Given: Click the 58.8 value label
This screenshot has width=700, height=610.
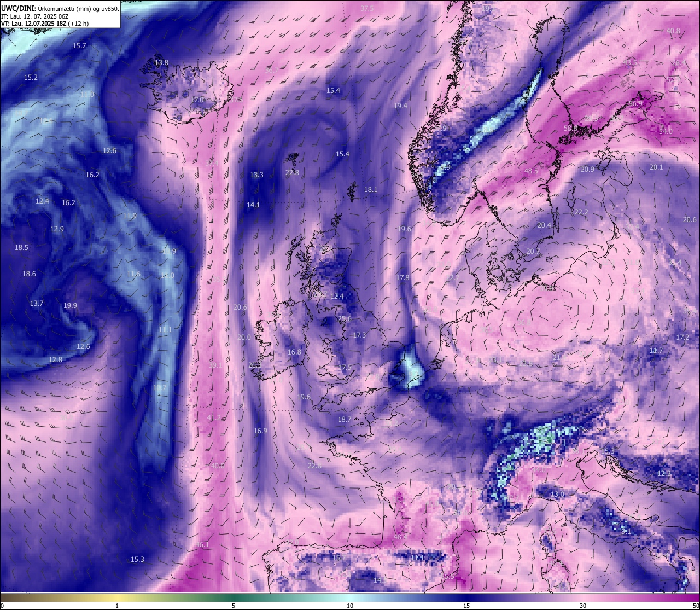Looking at the screenshot, I should pos(570,129).
